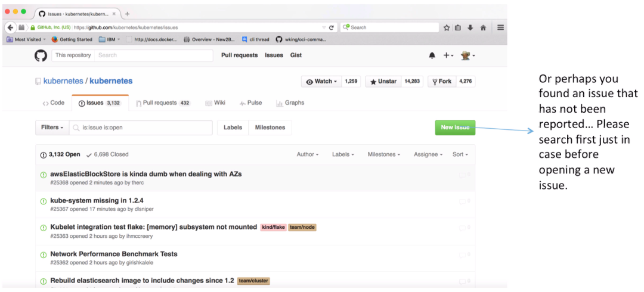Viewport: 644px width, 292px height.
Task: Open the Firefox hamburger menu
Action: [x=500, y=27]
